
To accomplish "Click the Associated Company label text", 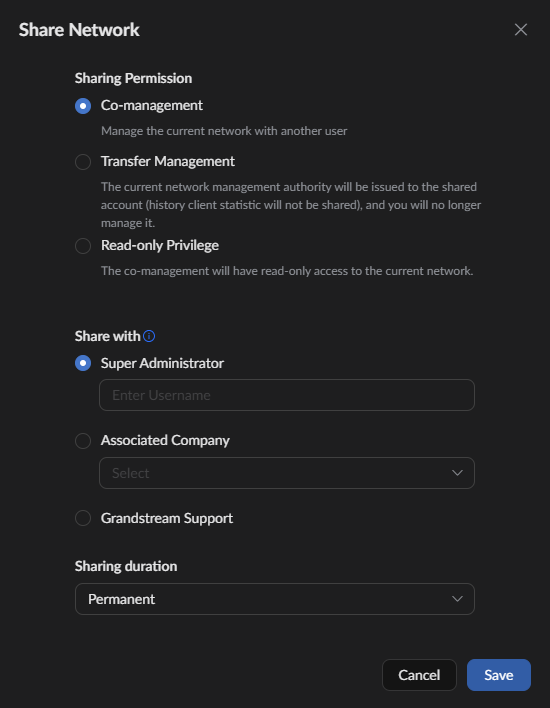I will pos(165,440).
